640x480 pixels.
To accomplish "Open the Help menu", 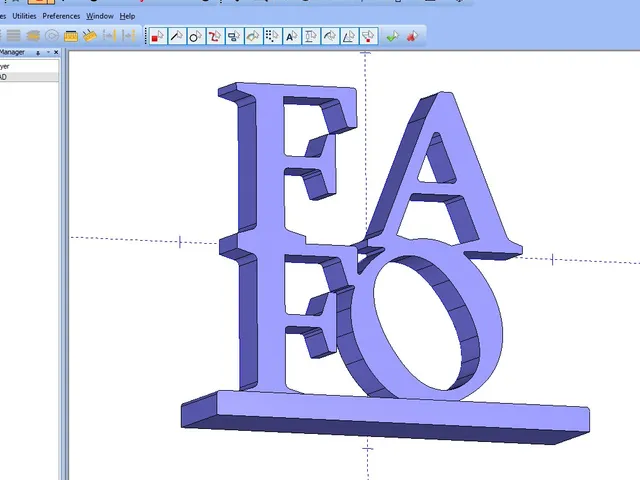I will pyautogui.click(x=127, y=16).
